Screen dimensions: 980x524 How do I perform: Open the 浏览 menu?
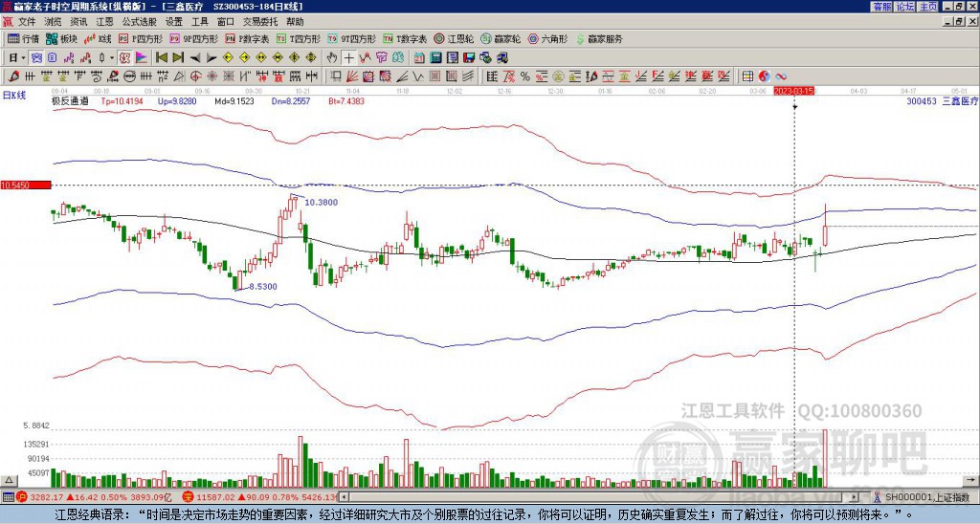(x=54, y=22)
